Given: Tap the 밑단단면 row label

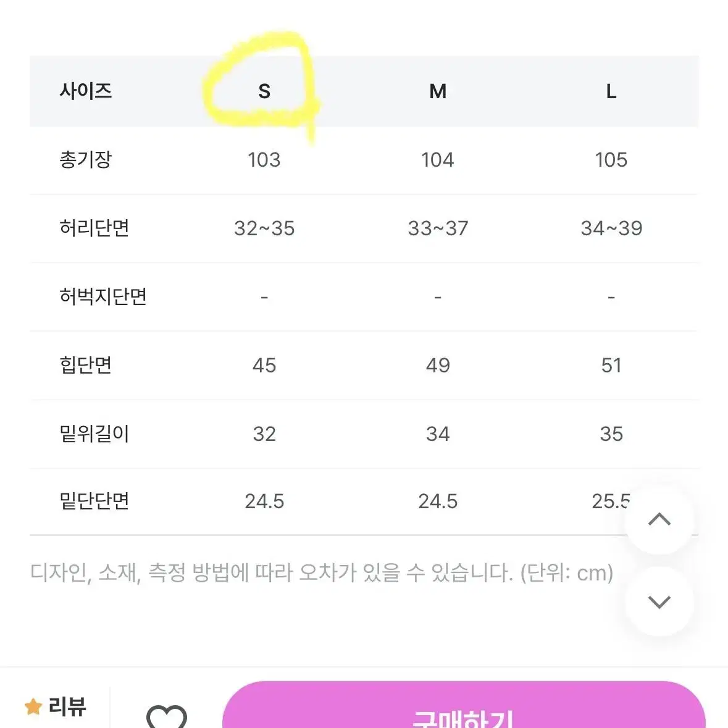Looking at the screenshot, I should coord(94,501).
